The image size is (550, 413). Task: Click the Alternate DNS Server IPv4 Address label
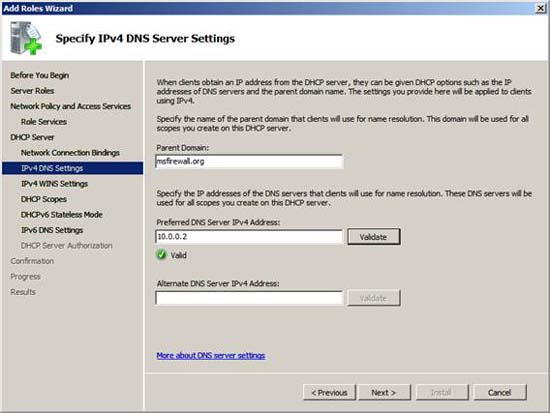coord(218,283)
